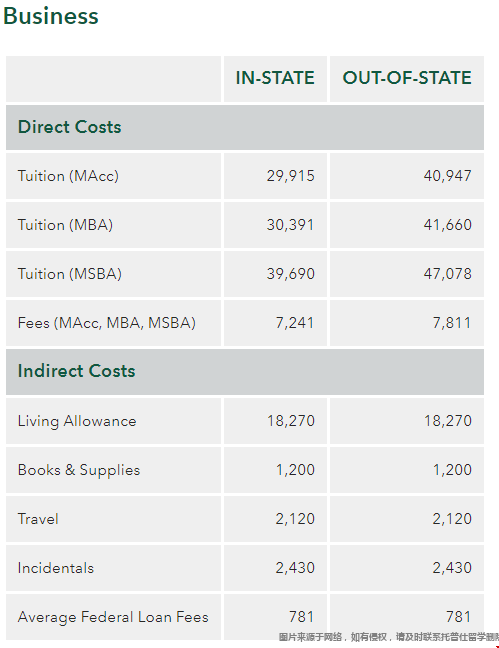The height and width of the screenshot is (648, 499).
Task: Select the Travel row label
Action: tap(38, 519)
